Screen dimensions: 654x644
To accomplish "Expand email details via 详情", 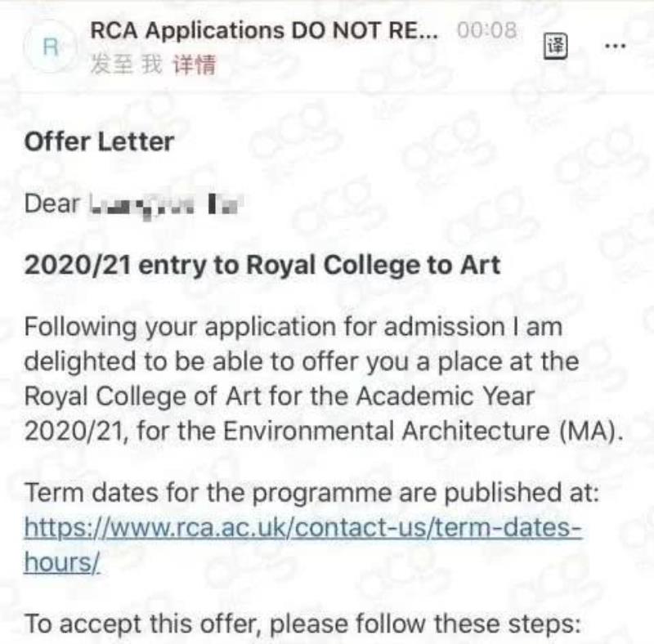I will pos(194,65).
